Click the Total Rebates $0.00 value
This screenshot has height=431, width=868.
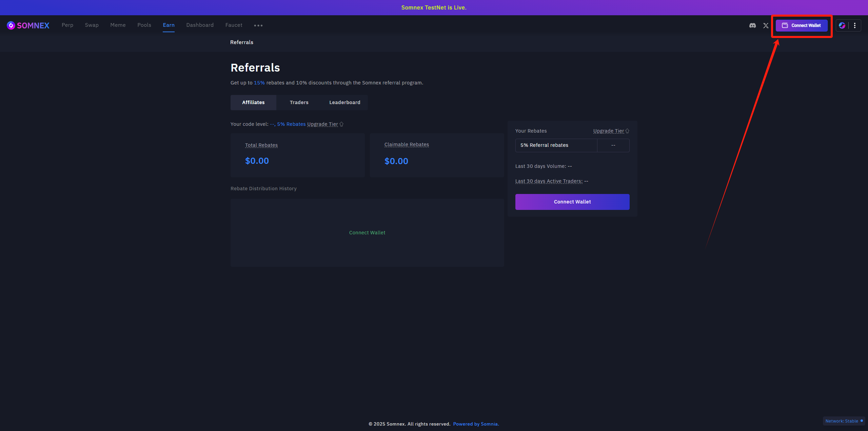click(257, 161)
